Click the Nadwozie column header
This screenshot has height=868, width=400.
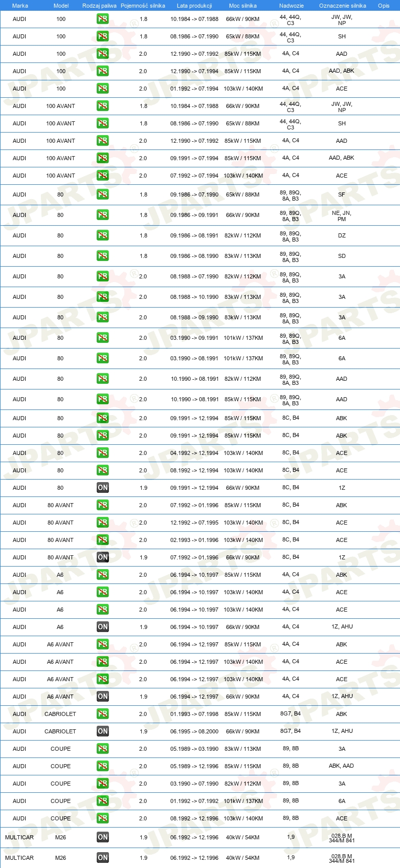pos(292,6)
